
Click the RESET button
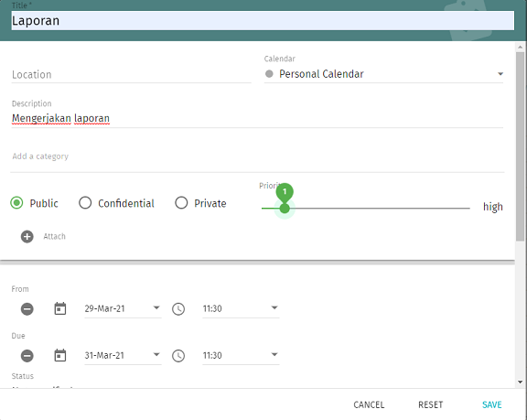click(431, 404)
